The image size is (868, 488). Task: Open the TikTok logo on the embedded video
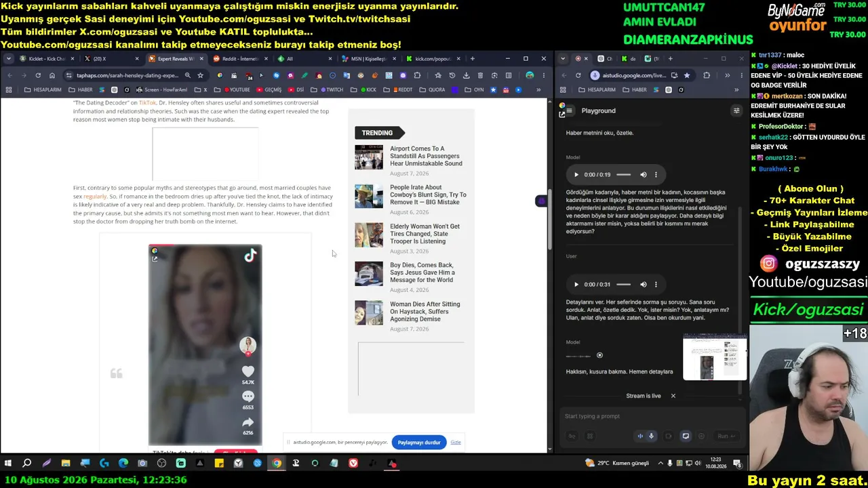tap(250, 255)
